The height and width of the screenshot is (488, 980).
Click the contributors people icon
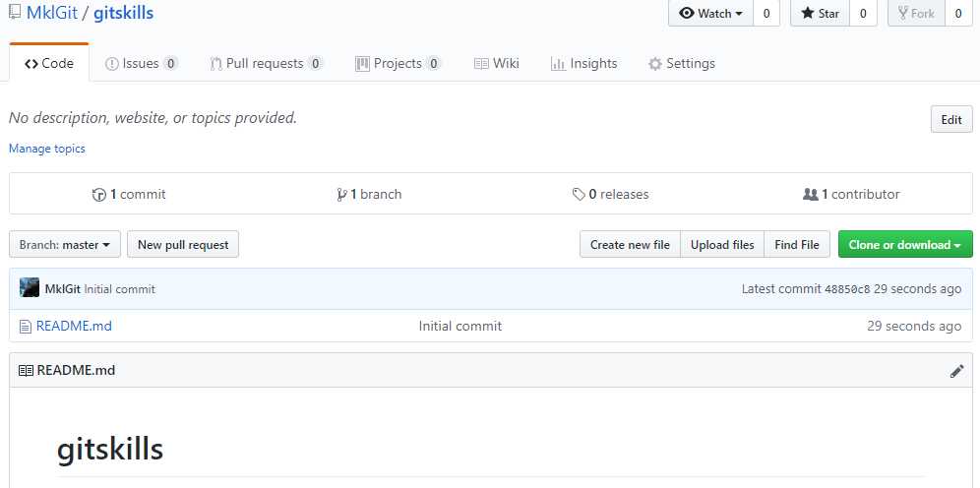tap(810, 195)
